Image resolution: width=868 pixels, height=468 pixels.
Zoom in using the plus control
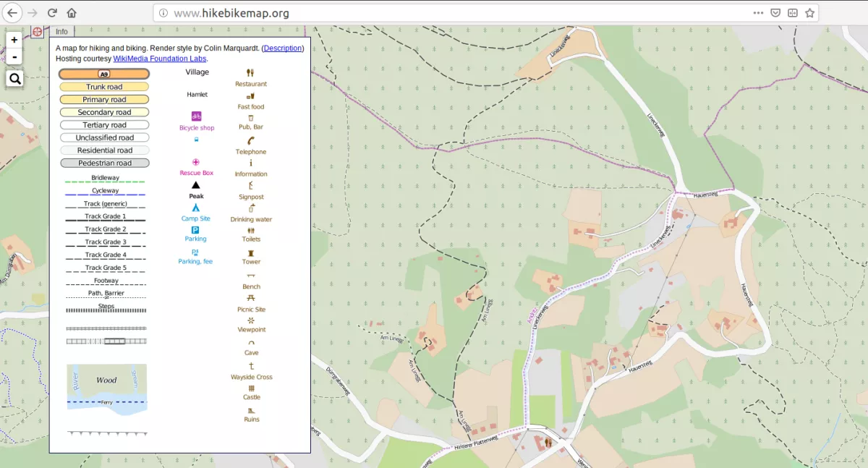(x=14, y=40)
